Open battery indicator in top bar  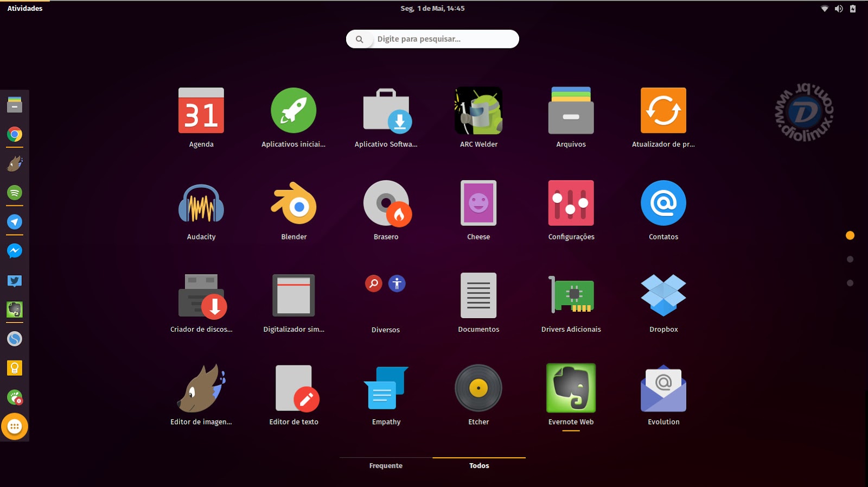coord(853,9)
